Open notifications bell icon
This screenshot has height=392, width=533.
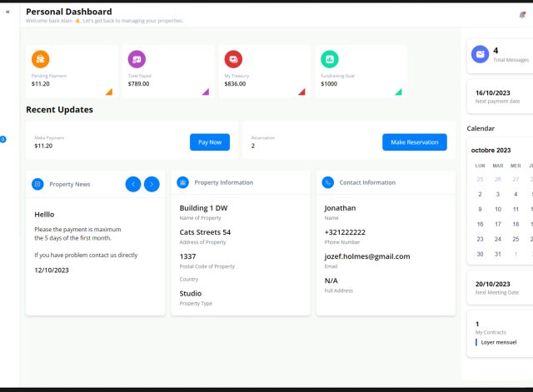coord(522,15)
